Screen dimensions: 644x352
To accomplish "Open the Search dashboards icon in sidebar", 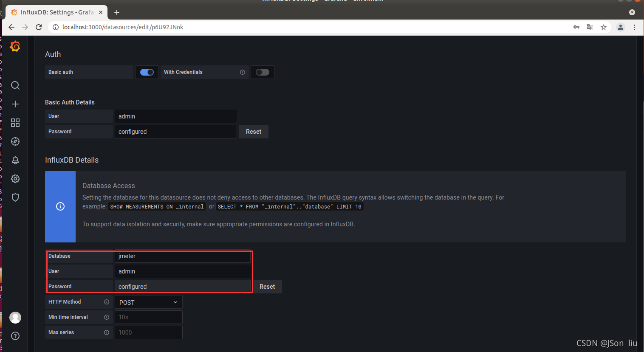I will [x=15, y=85].
